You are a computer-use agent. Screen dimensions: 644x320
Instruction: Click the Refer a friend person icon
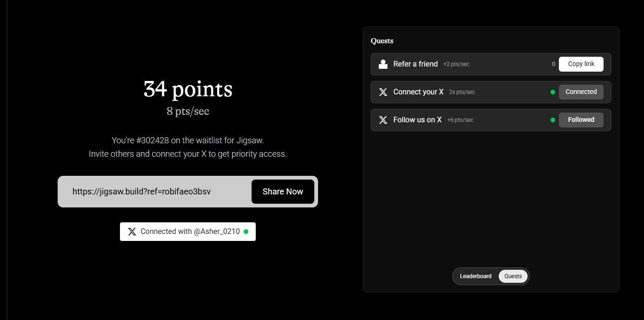point(383,64)
